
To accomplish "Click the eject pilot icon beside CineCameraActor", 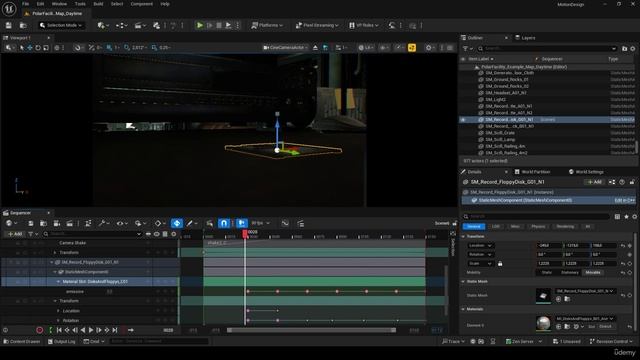I will [316, 48].
